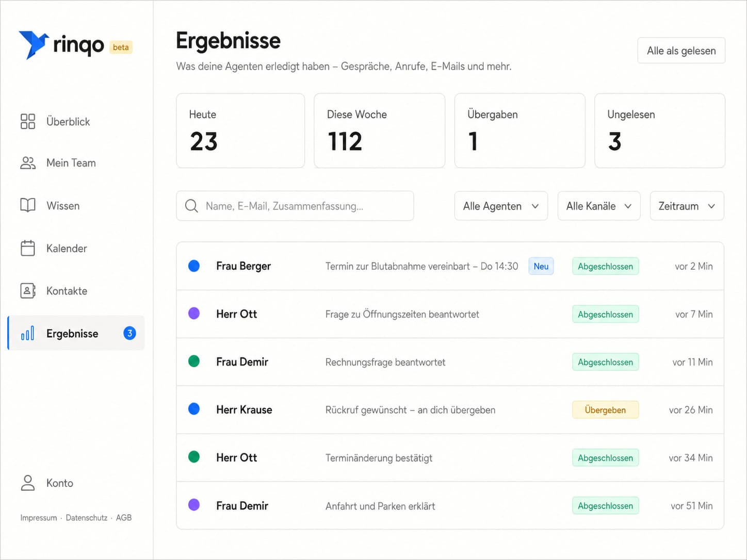
Task: Open Rechnungsfrage beantwortet entry
Action: 450,362
